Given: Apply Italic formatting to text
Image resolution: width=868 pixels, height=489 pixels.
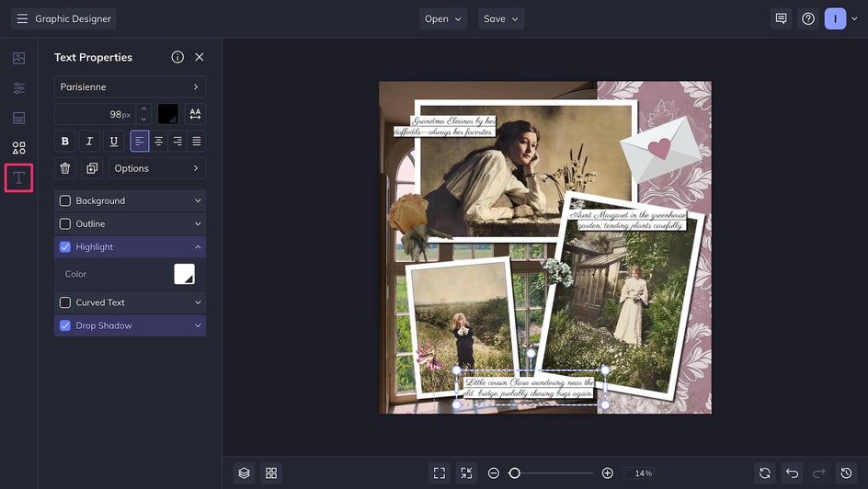Looking at the screenshot, I should [x=89, y=141].
